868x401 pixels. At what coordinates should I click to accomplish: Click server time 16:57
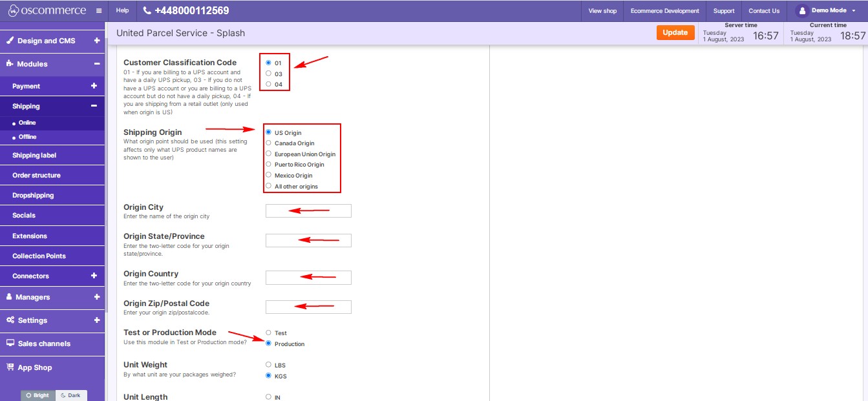766,36
